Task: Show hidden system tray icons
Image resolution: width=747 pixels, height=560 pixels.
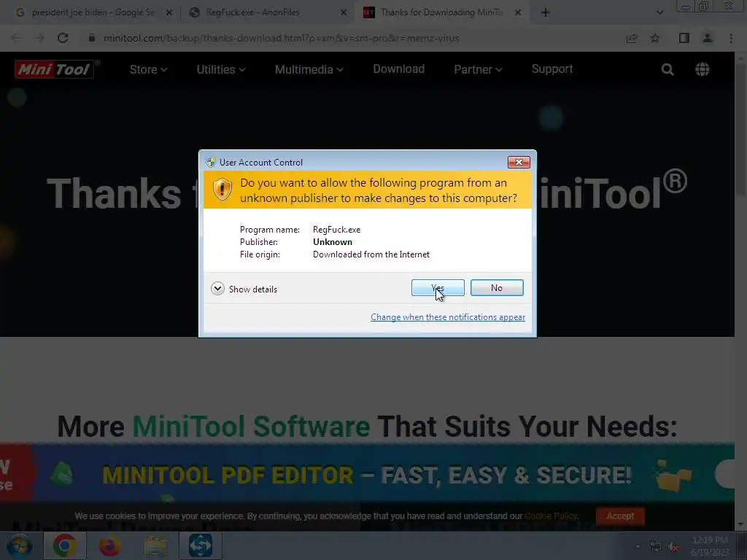Action: tap(638, 547)
